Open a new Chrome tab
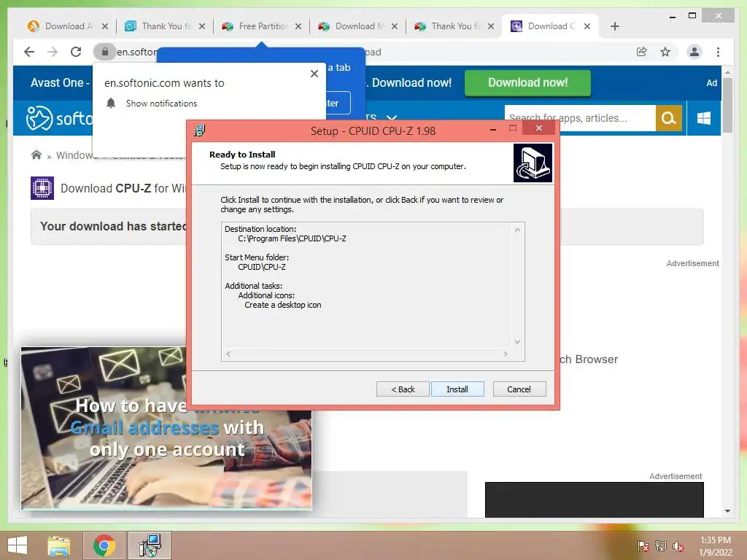The image size is (747, 560). [x=614, y=26]
